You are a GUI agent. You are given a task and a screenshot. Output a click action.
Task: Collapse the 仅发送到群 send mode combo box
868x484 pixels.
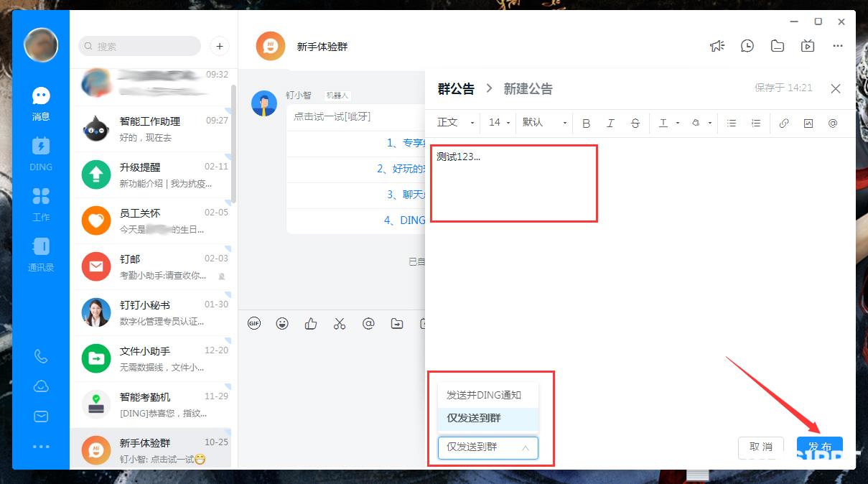coord(487,447)
